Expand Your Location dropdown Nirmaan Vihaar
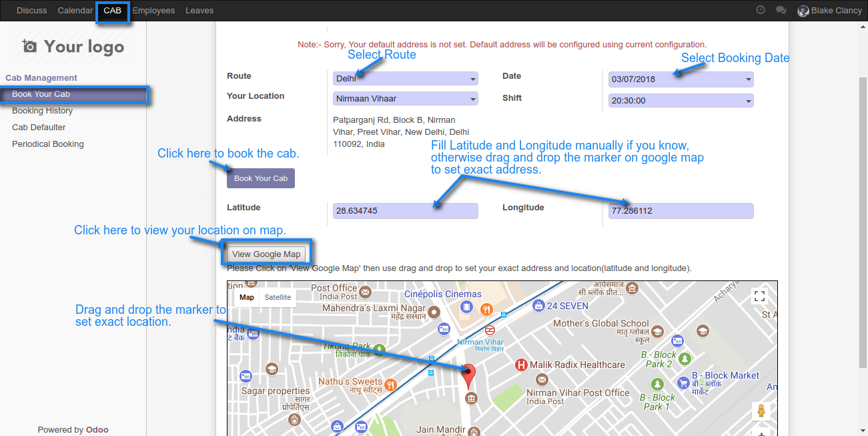 [x=406, y=99]
